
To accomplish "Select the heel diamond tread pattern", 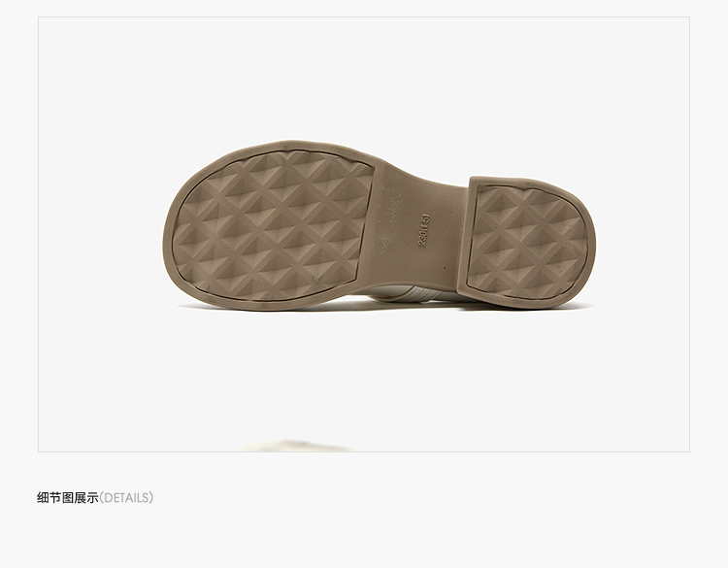I will [527, 243].
